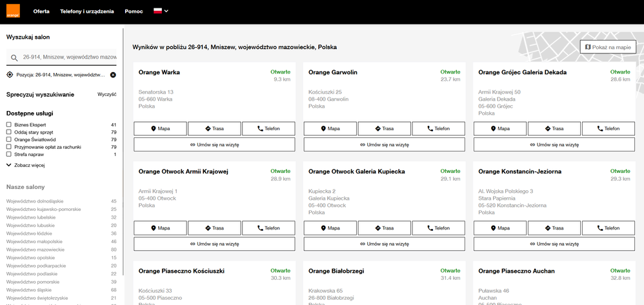This screenshot has height=305, width=644.
Task: Open Trasa for Orange Otwock Galeria Kupiecka
Action: click(385, 228)
